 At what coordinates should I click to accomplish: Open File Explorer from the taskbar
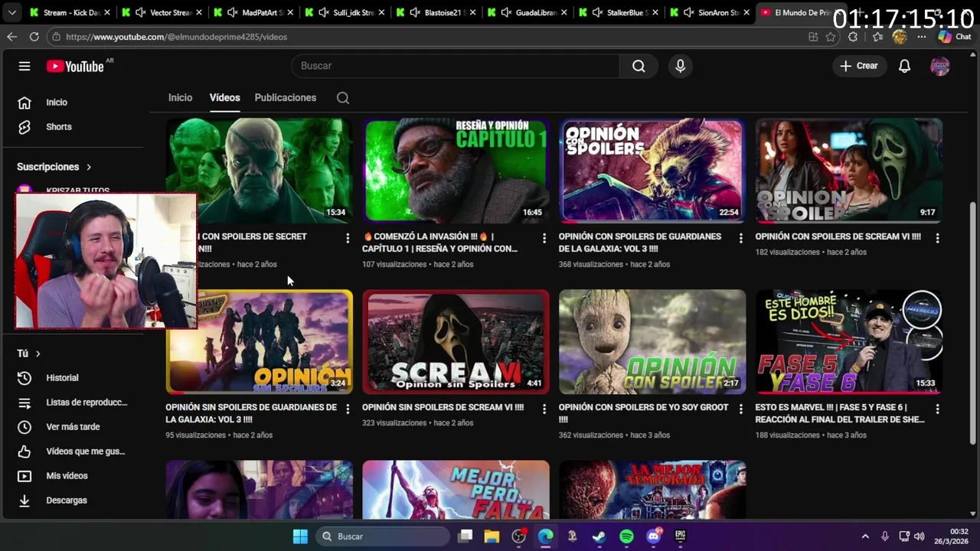coord(492,536)
